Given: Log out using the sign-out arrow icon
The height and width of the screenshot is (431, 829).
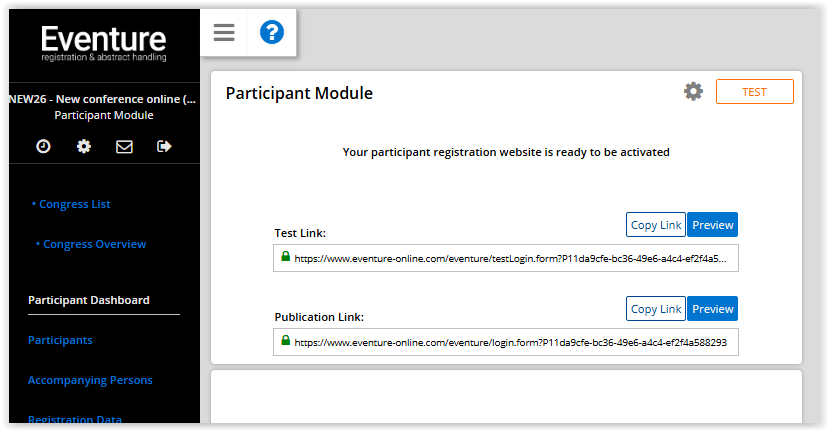Looking at the screenshot, I should tap(165, 147).
